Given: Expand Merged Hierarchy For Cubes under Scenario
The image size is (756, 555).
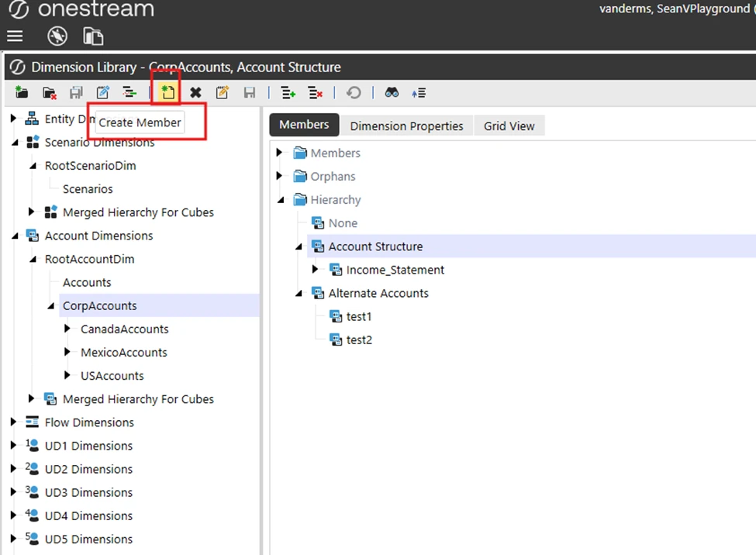Looking at the screenshot, I should point(31,211).
